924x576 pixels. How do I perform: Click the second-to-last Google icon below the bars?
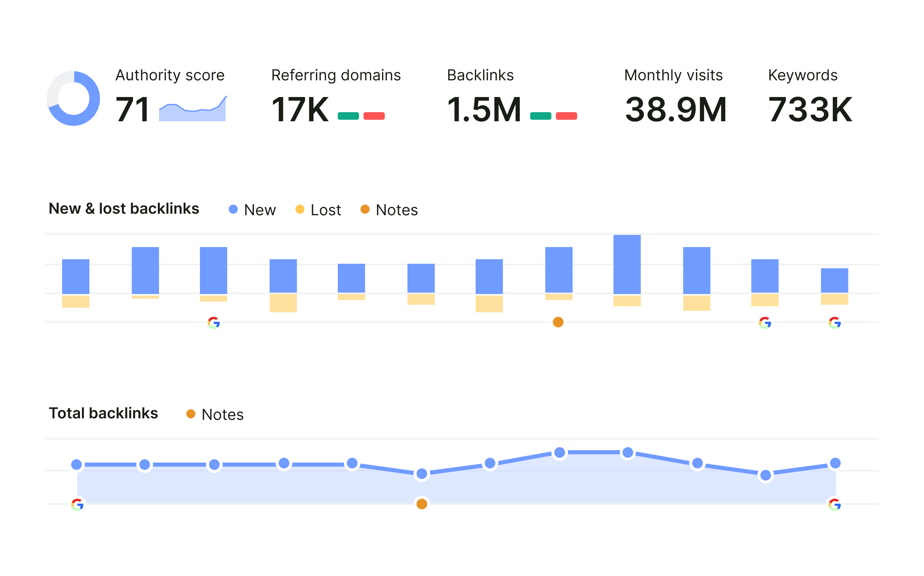[x=765, y=323]
